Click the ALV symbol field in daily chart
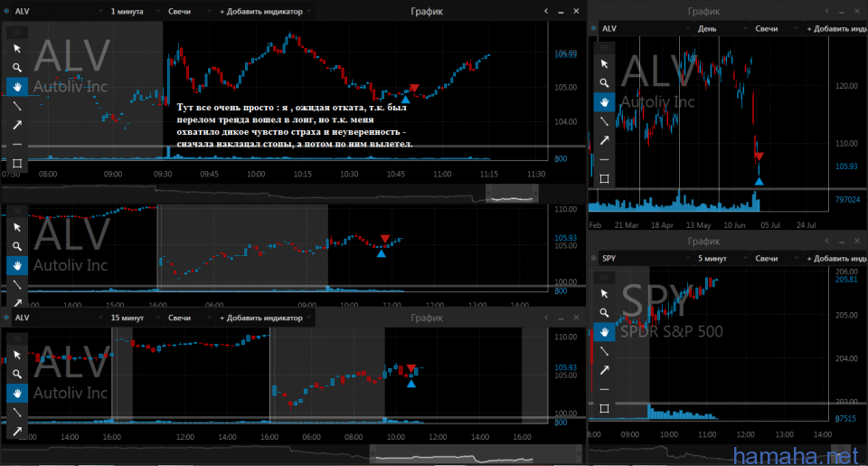This screenshot has height=466, width=868. (x=645, y=28)
